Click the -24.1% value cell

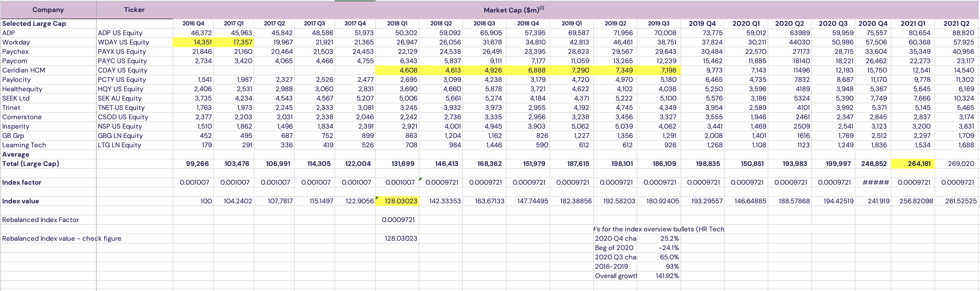[659, 248]
